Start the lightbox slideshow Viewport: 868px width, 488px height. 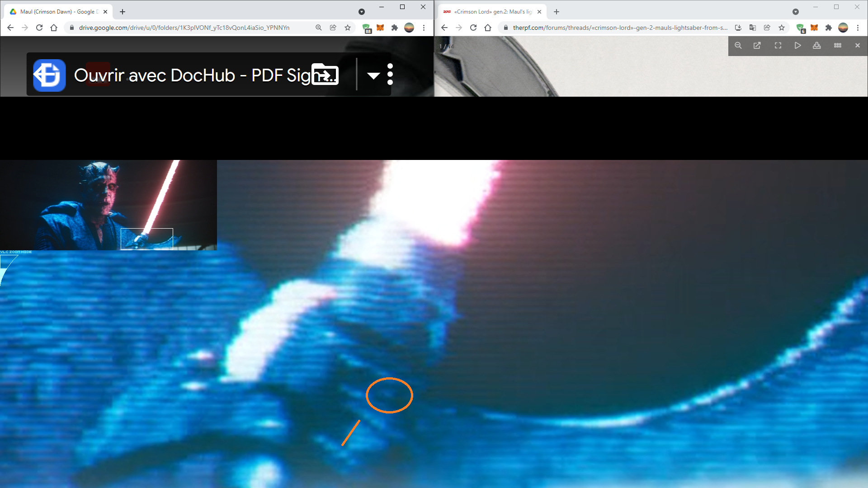pos(797,46)
